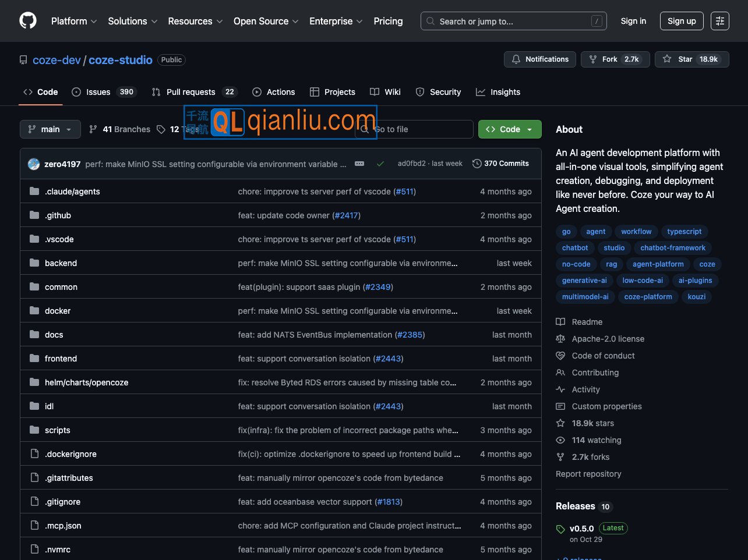Switch to the Issues tab

(103, 92)
